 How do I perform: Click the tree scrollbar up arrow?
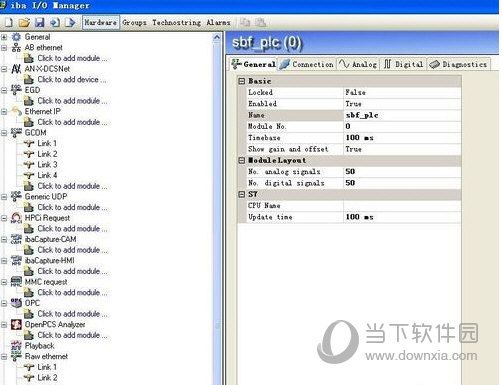(217, 37)
